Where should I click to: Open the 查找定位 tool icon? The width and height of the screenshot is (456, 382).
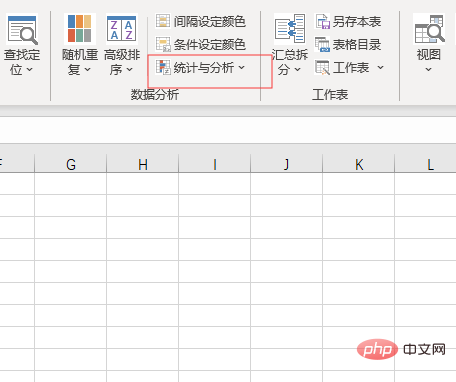coord(22,30)
